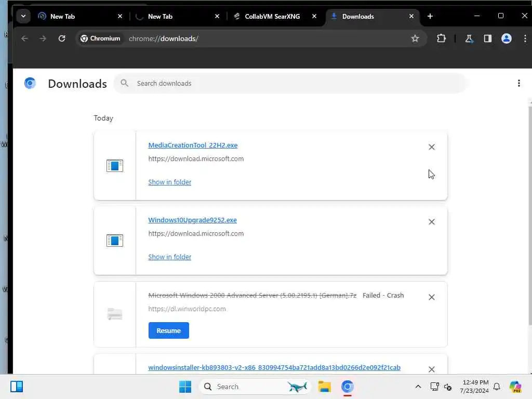Bookmark this page with the star icon
The image size is (532, 399).
(415, 38)
